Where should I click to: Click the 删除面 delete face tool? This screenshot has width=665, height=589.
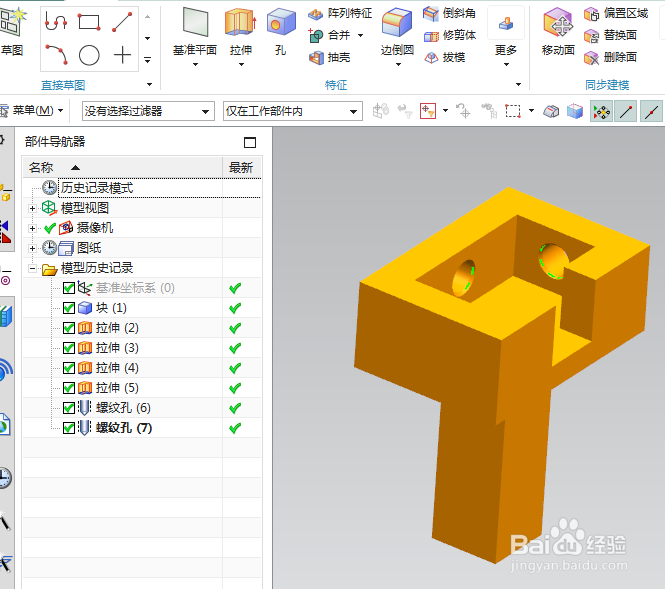pyautogui.click(x=610, y=57)
